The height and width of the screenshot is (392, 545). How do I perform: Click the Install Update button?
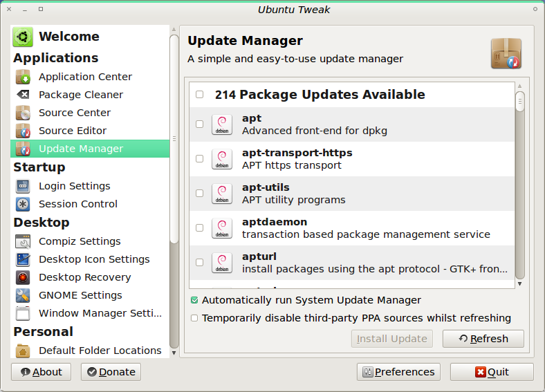point(392,339)
